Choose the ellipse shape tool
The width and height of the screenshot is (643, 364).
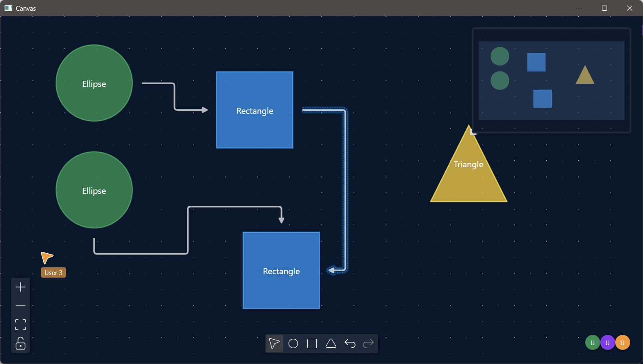tap(293, 343)
